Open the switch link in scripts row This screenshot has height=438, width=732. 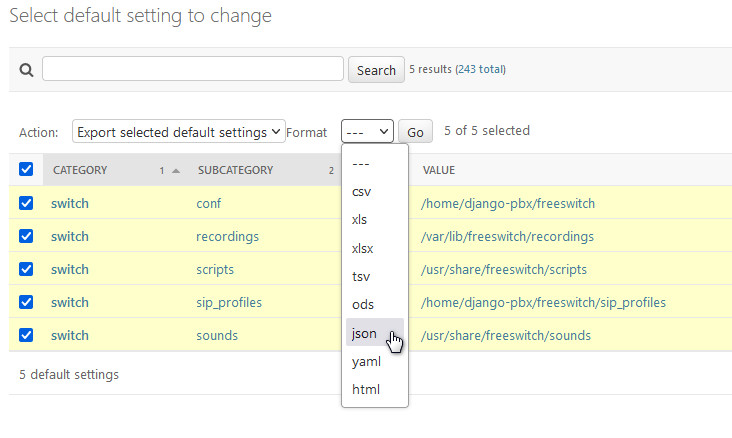pos(70,269)
